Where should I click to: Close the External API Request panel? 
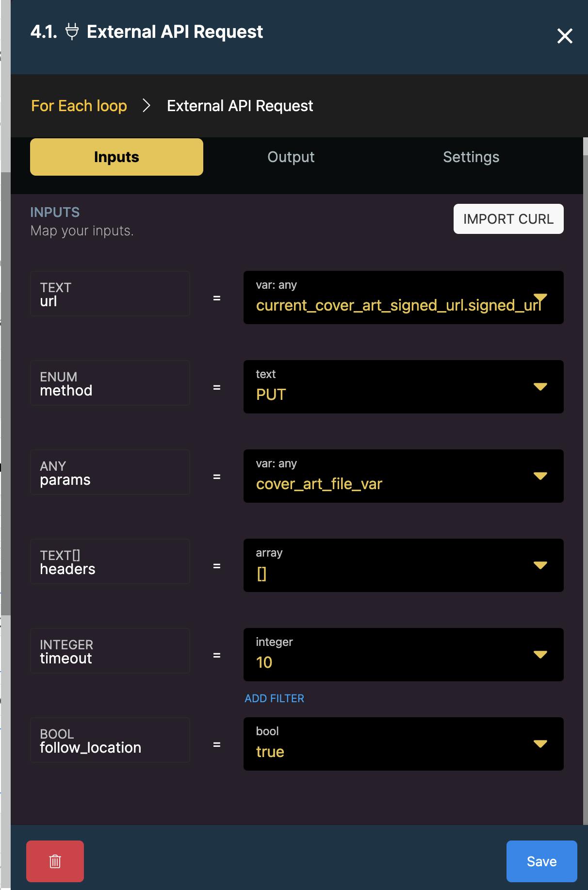(x=564, y=36)
